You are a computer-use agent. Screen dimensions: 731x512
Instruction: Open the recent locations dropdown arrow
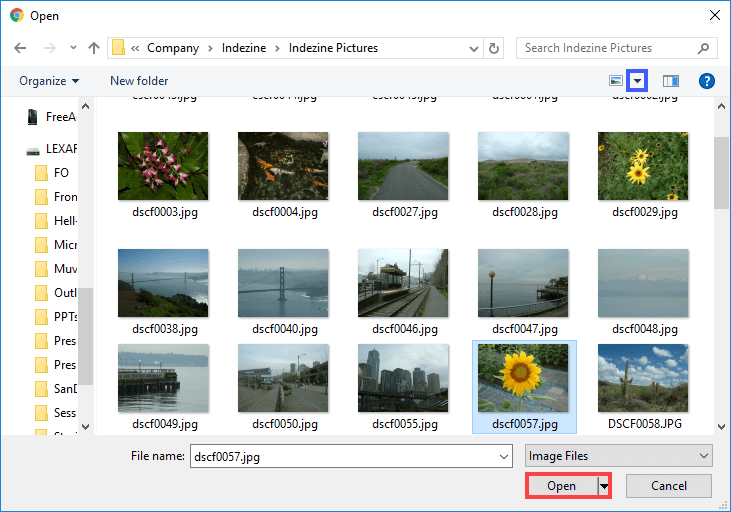click(x=73, y=48)
